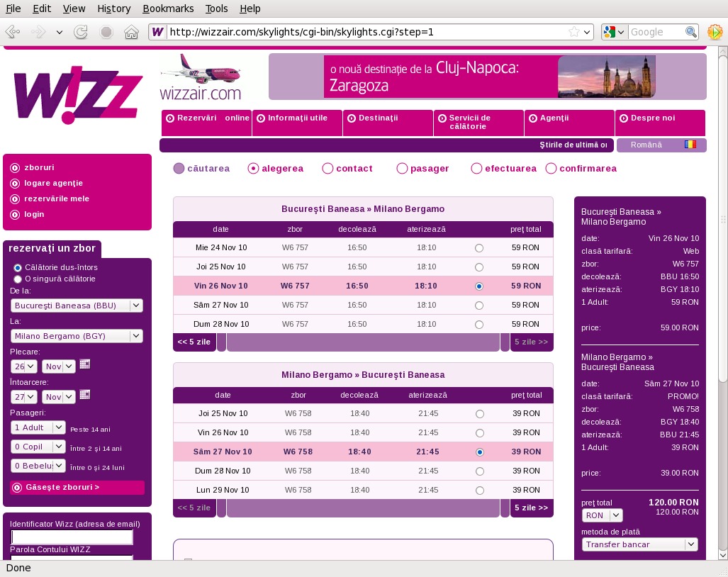This screenshot has width=728, height=577.
Task: Click the rezervările mele sidebar link
Action: (57, 198)
